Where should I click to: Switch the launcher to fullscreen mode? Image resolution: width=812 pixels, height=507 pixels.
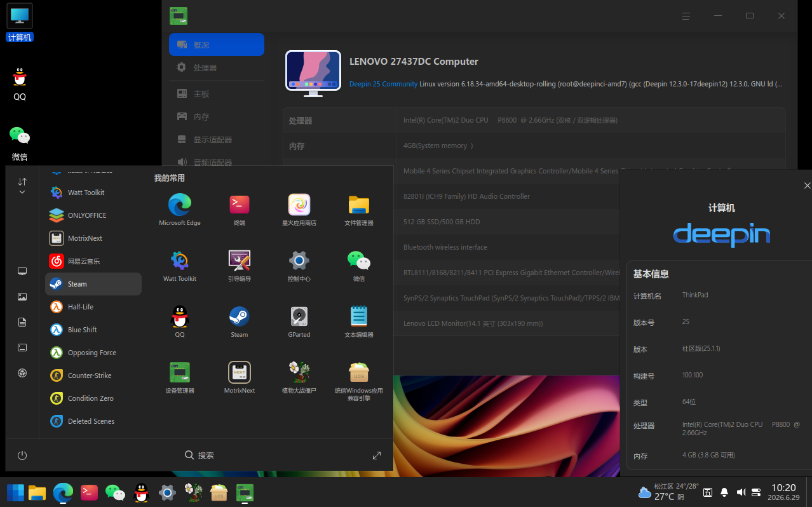click(377, 456)
